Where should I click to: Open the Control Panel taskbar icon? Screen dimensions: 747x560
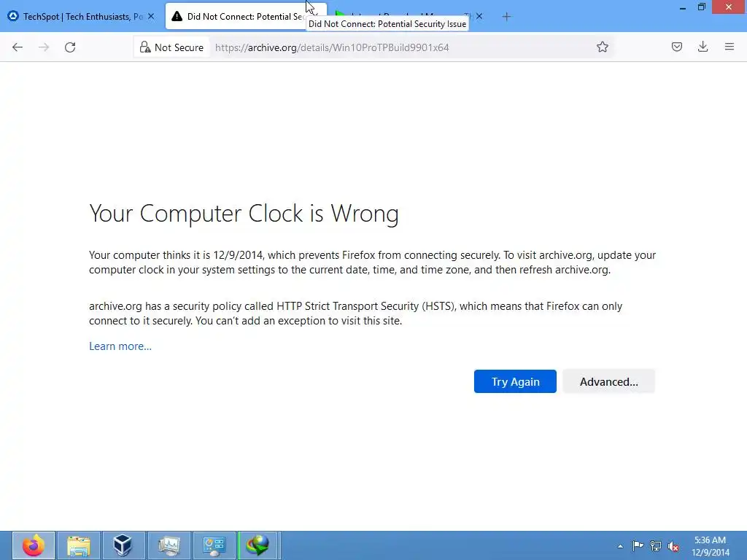tap(214, 545)
